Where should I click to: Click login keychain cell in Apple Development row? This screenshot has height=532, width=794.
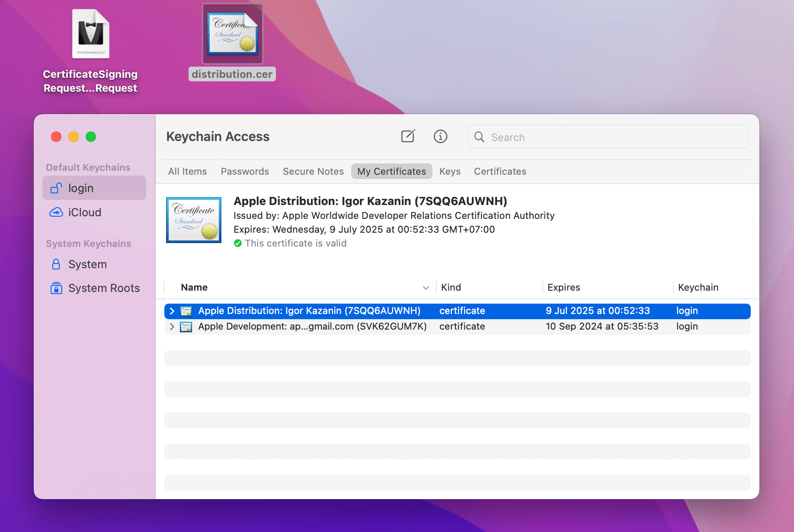(x=687, y=326)
